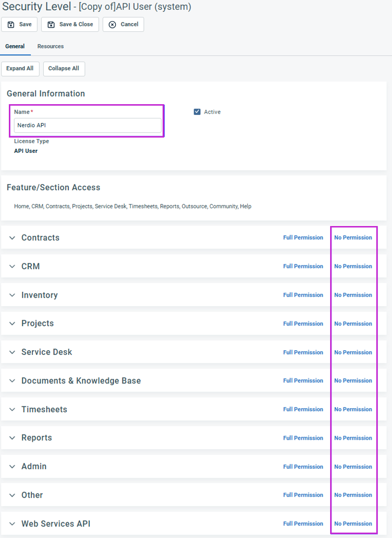This screenshot has height=538, width=392.
Task: Click the Name input field
Action: click(x=87, y=125)
